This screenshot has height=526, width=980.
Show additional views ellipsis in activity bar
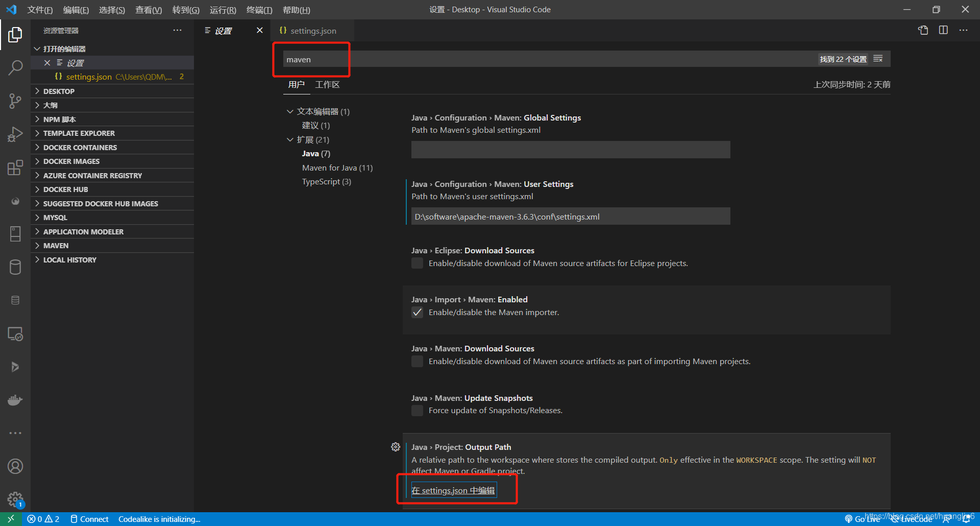pos(15,433)
